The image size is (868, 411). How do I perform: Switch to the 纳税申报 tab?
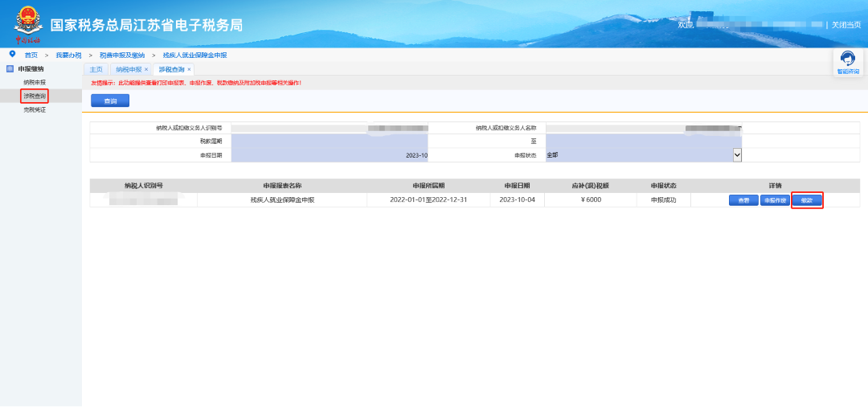tap(128, 70)
